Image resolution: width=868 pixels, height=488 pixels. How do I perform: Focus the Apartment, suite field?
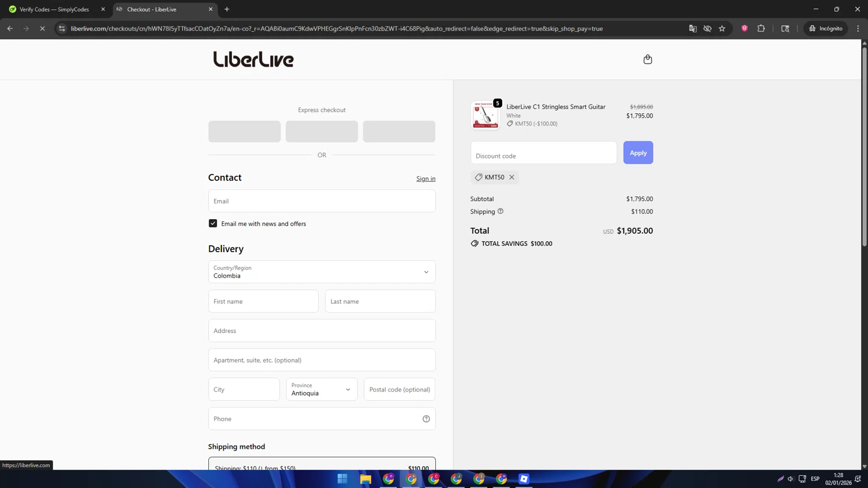coord(322,360)
